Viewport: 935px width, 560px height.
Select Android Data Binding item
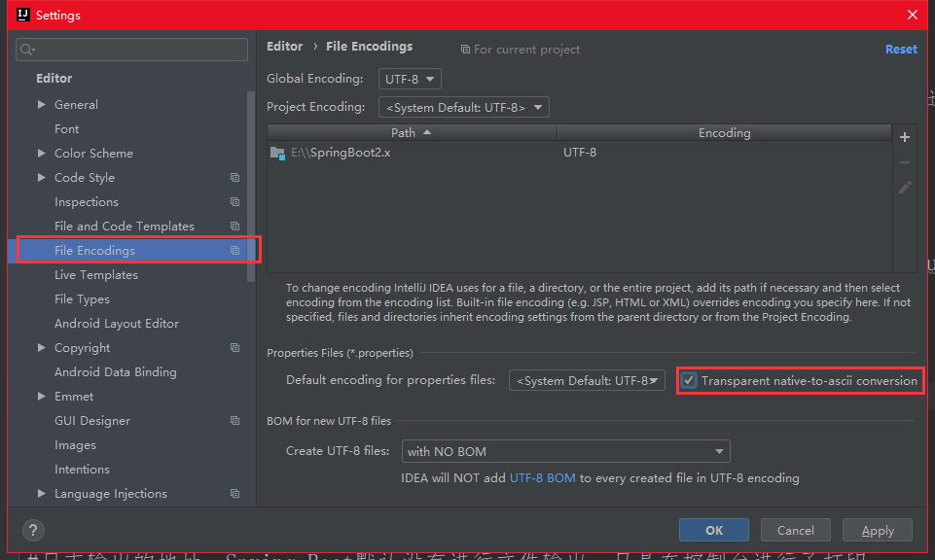point(116,372)
